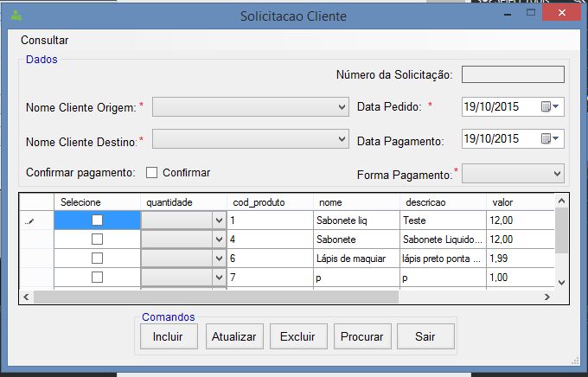Click the grid's scroll right arrow

coord(546,297)
